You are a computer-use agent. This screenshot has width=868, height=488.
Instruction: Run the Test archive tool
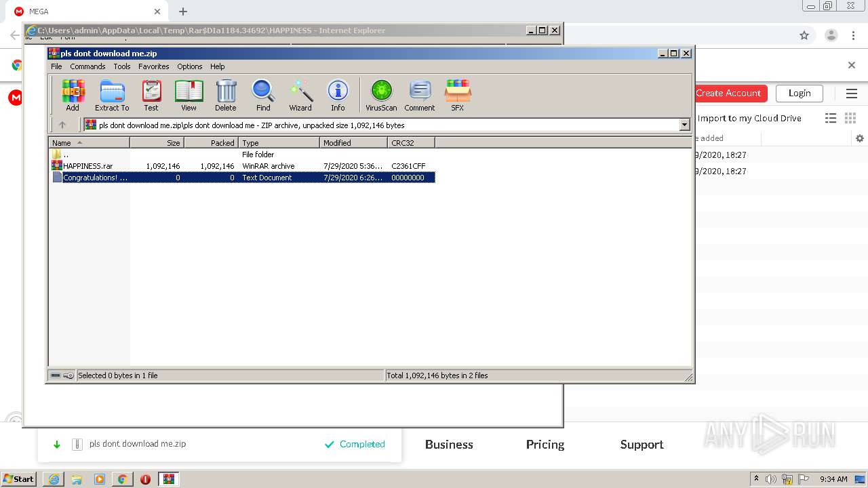(x=151, y=95)
